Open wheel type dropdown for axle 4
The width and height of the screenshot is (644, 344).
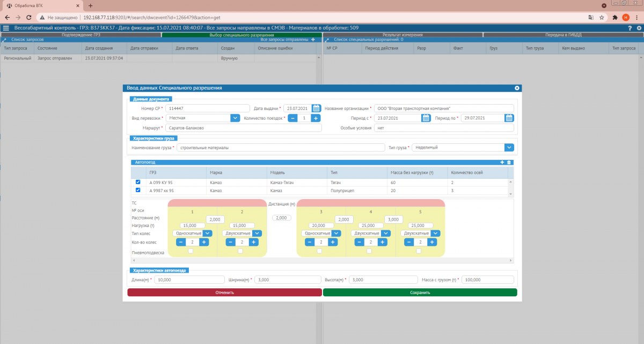tap(386, 233)
